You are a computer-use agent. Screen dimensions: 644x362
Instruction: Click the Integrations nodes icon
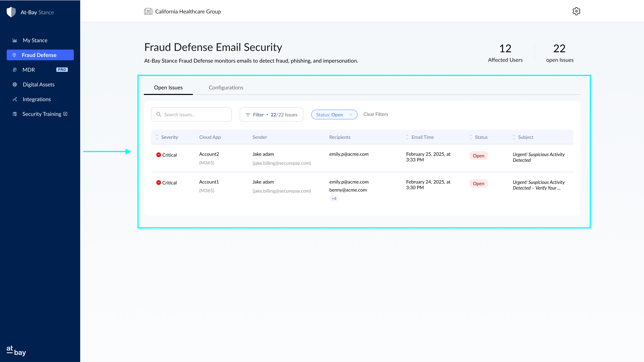tap(15, 99)
